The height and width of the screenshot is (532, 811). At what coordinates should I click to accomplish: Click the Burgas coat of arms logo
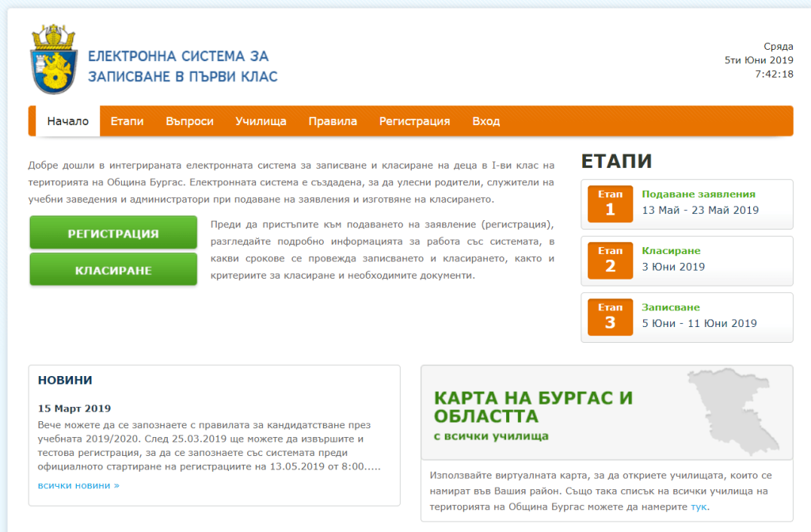coord(53,59)
